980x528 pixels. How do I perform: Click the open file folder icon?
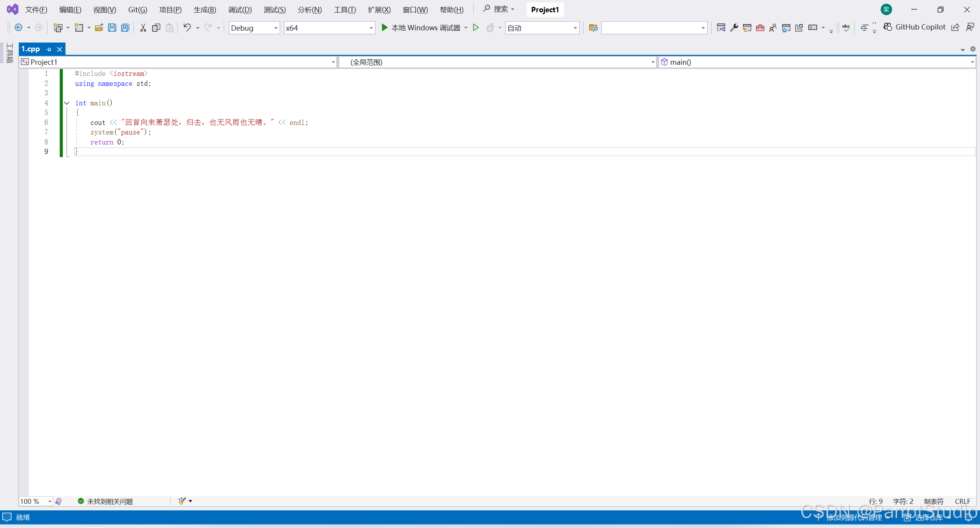tap(99, 28)
